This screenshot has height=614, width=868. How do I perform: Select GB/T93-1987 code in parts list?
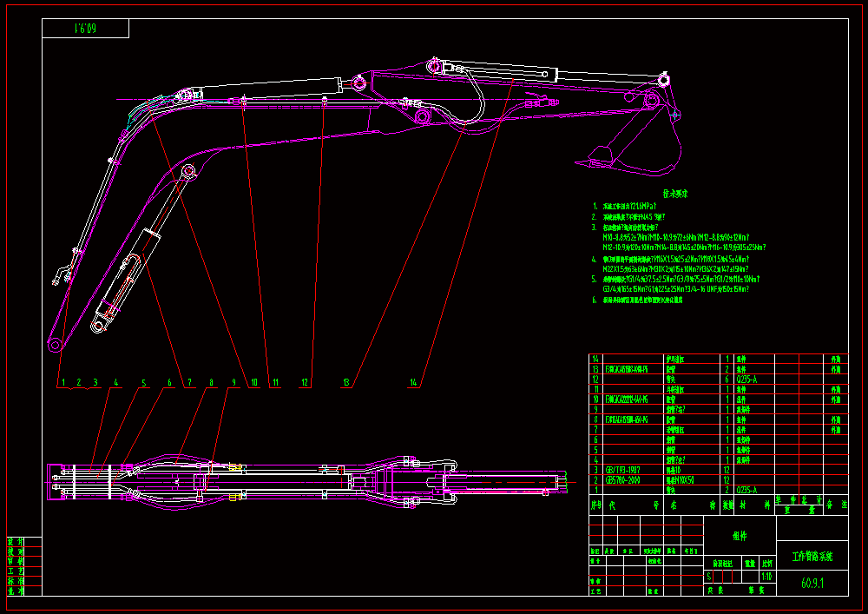(623, 470)
